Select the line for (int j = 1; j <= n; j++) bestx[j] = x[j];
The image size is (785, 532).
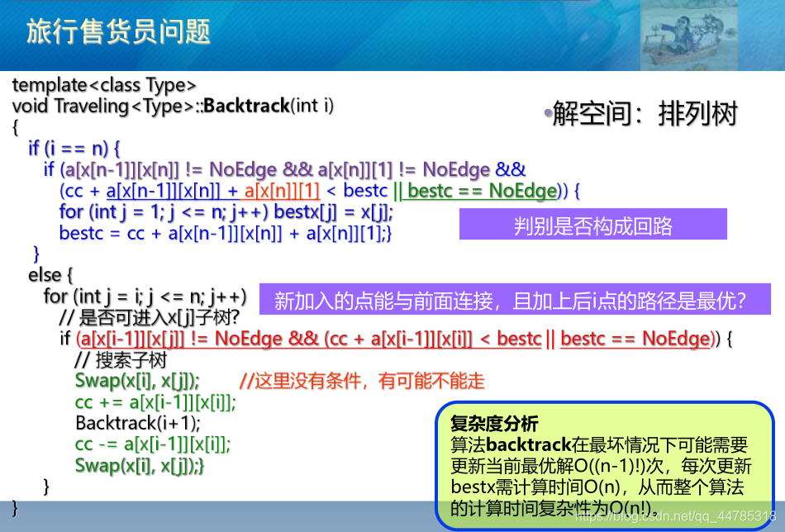pyautogui.click(x=226, y=212)
